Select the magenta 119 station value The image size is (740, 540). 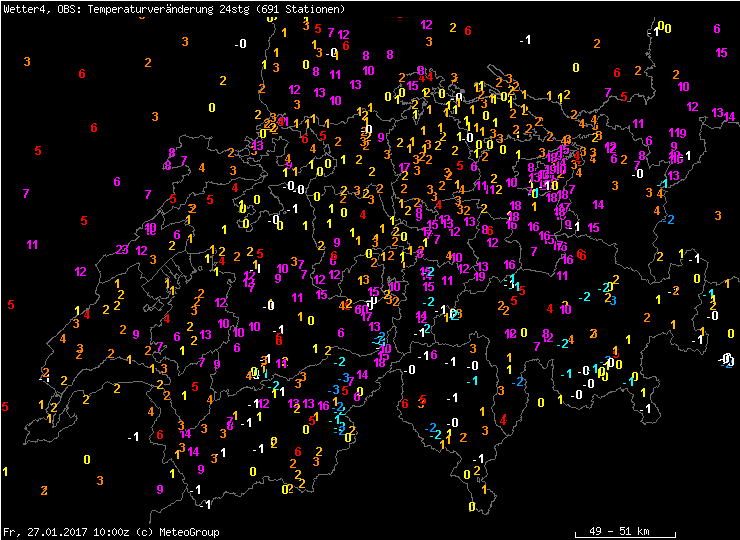click(x=677, y=133)
